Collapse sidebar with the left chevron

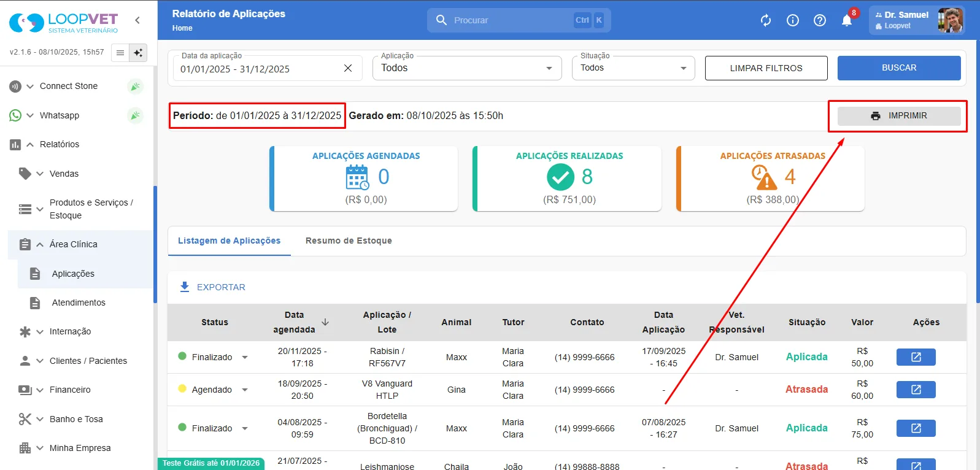[137, 20]
